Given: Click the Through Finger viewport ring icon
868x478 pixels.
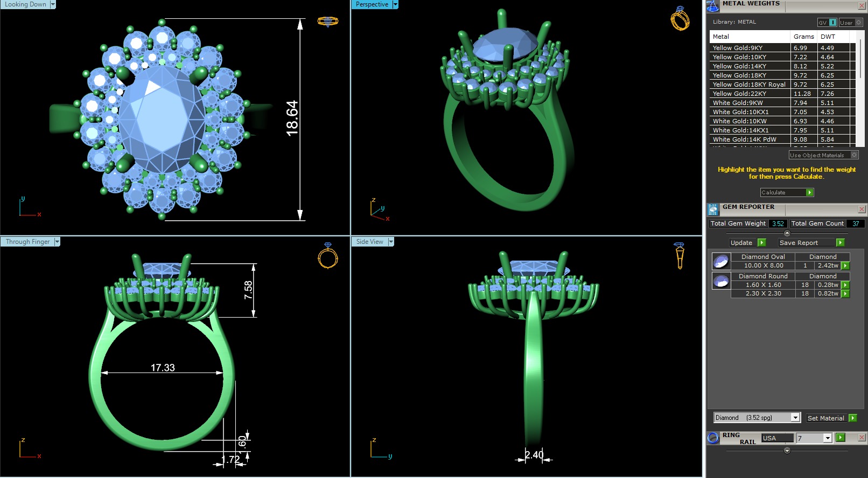Looking at the screenshot, I should 327,255.
